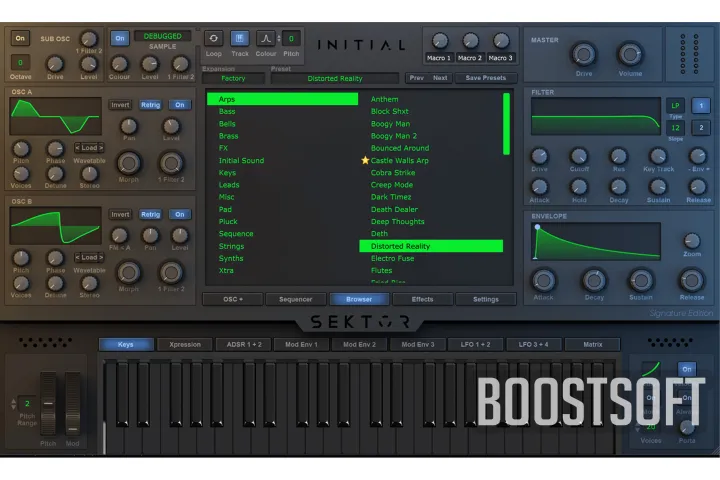Turn OSC A On button off
Viewport: 720px width, 480px height.
[180, 105]
